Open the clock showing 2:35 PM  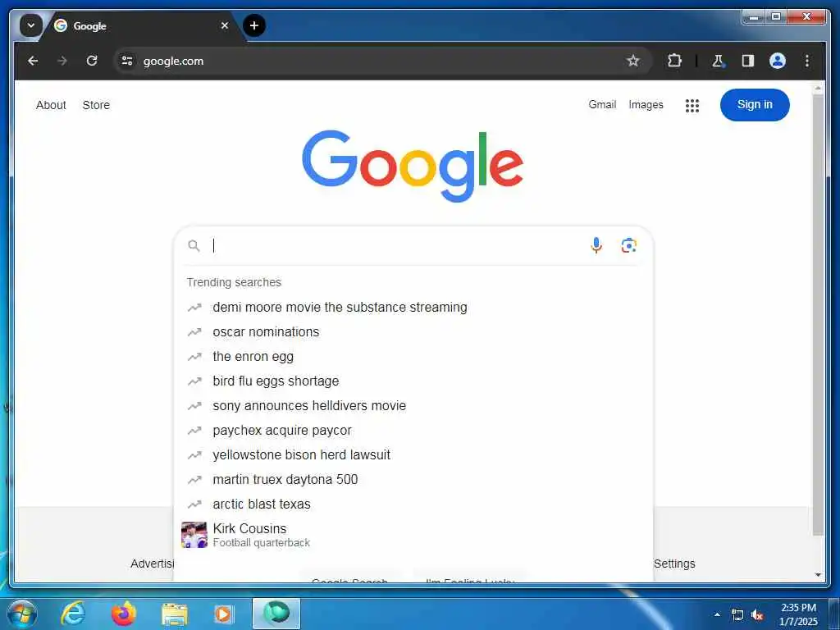pos(798,614)
